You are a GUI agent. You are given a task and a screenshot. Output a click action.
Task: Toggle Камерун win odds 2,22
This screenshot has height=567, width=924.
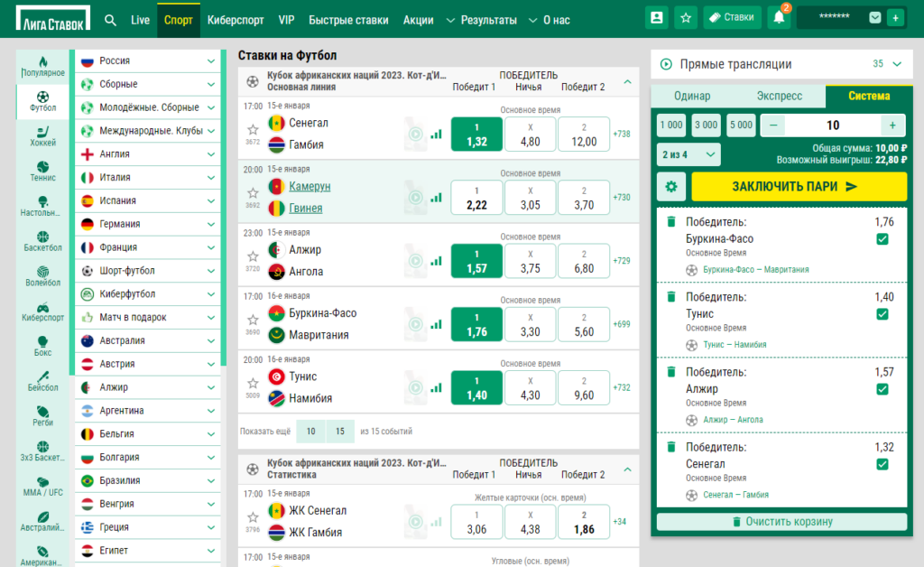(476, 198)
